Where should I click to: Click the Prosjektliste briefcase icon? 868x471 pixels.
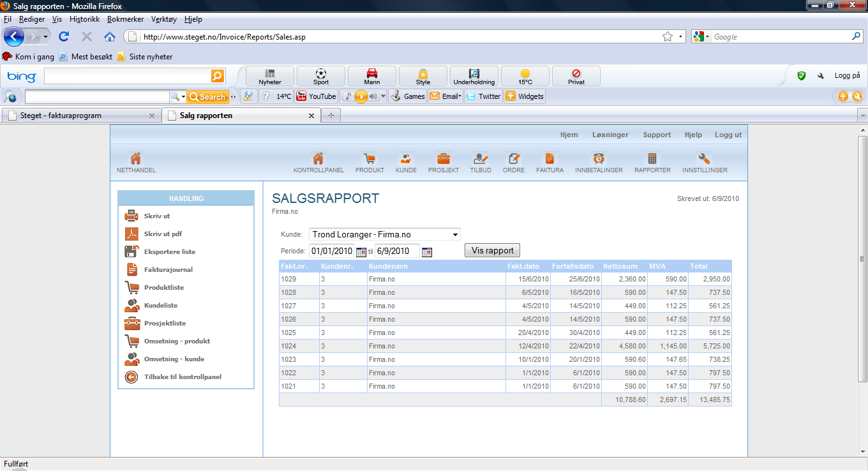coord(131,323)
